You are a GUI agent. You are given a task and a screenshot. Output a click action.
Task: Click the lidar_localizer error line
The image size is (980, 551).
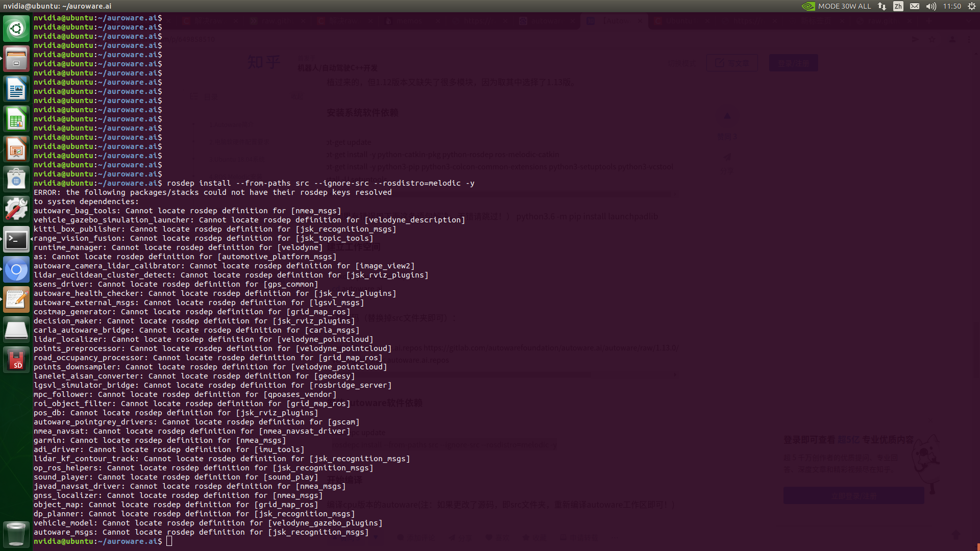pos(204,339)
